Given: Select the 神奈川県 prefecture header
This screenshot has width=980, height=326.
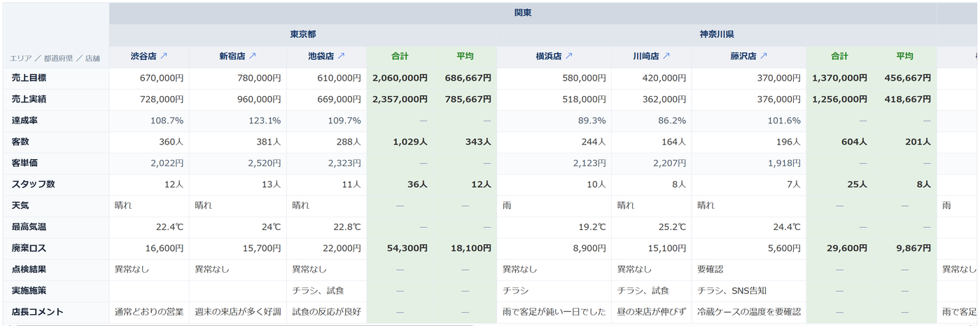Looking at the screenshot, I should click(x=717, y=34).
